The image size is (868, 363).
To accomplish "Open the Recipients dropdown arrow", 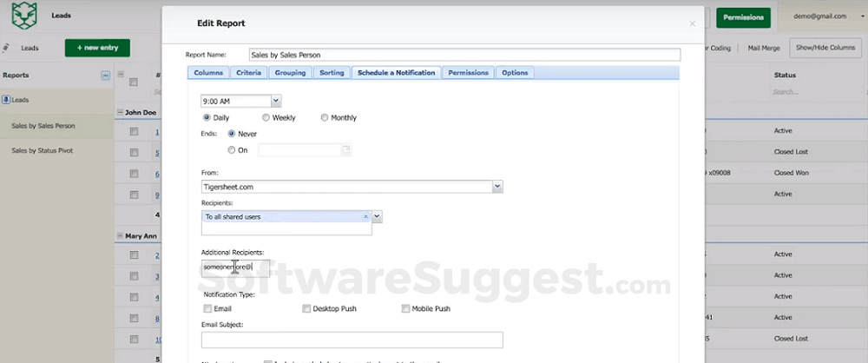I will point(377,217).
